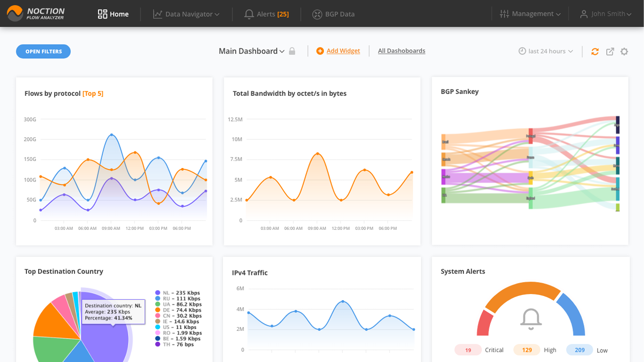This screenshot has width=644, height=362.
Task: Select IE – 14.6 Kbps legend entry
Action: pos(177,322)
